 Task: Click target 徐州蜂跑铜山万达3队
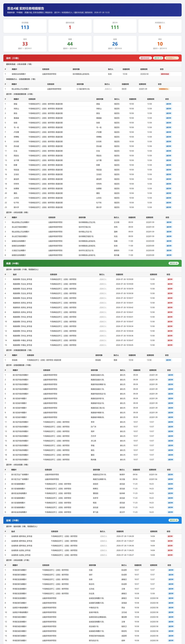point(87,222)
